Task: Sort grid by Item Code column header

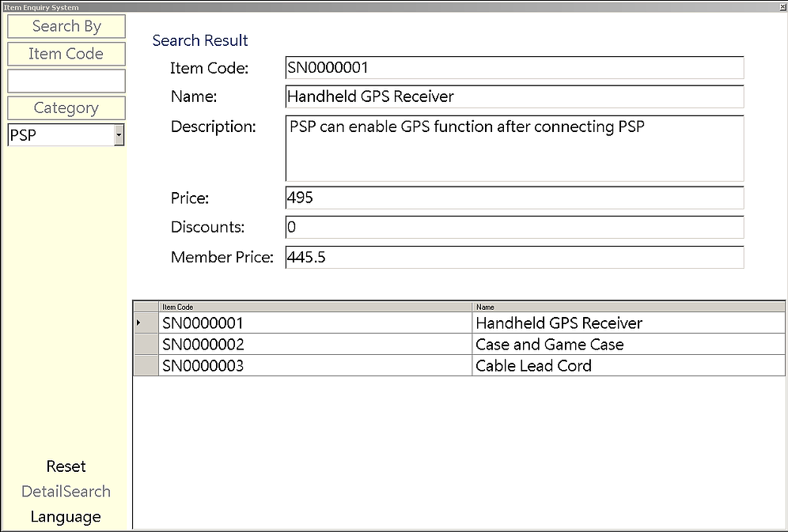Action: [x=314, y=307]
